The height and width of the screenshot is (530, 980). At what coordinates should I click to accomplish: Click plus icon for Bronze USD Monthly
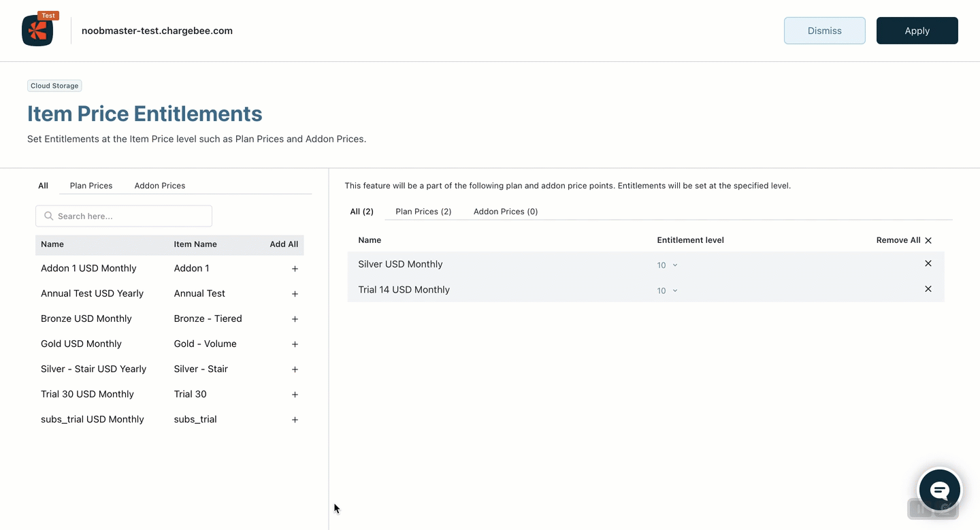pyautogui.click(x=295, y=319)
